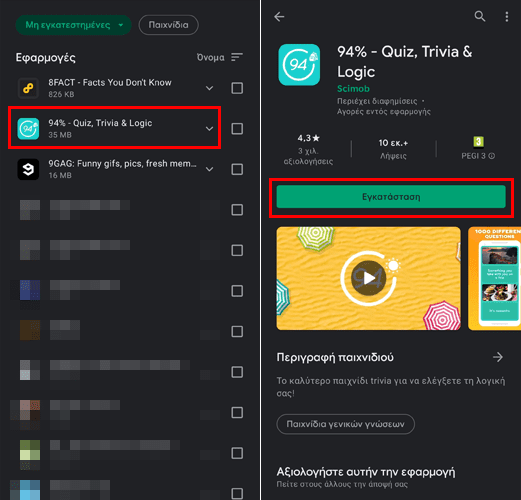
Task: Open the three-dot overflow menu
Action: pos(506,16)
